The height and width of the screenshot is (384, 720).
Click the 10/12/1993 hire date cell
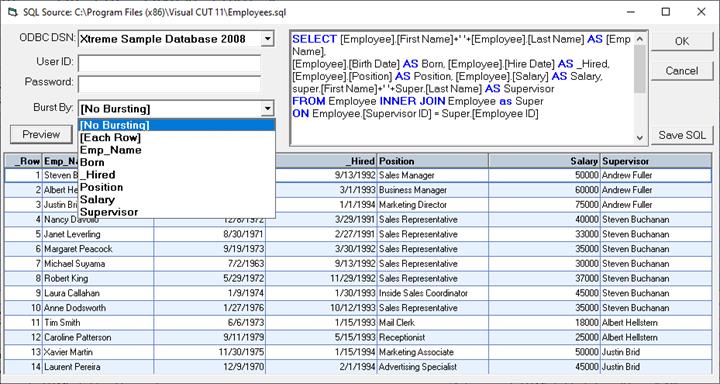[321, 308]
